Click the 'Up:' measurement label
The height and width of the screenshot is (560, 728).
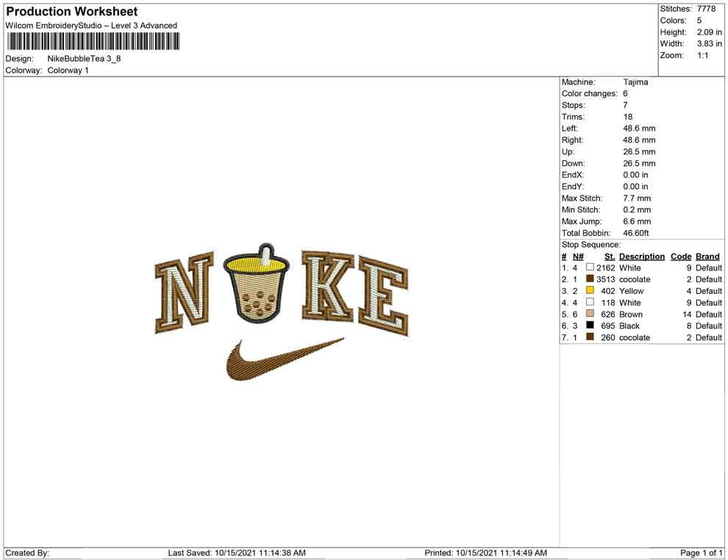point(568,151)
